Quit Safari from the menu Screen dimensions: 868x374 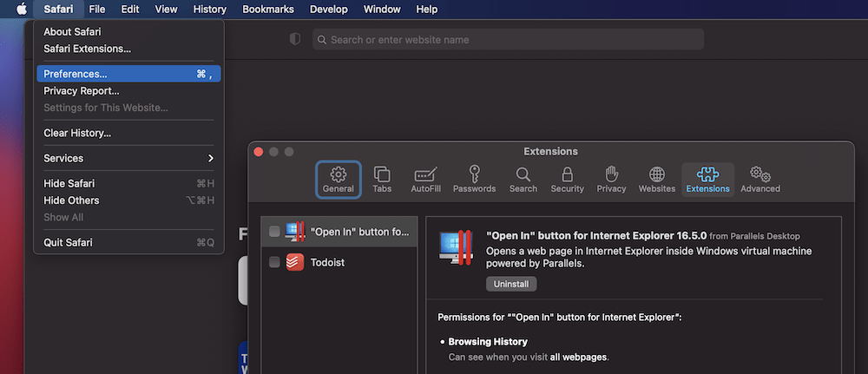pos(128,242)
